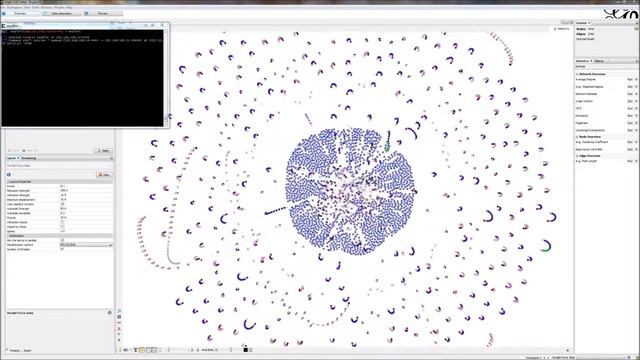Run the Eigenvector Centrality statistic
Image resolution: width=640 pixels, height=360 pixels.
pyautogui.click(x=630, y=149)
